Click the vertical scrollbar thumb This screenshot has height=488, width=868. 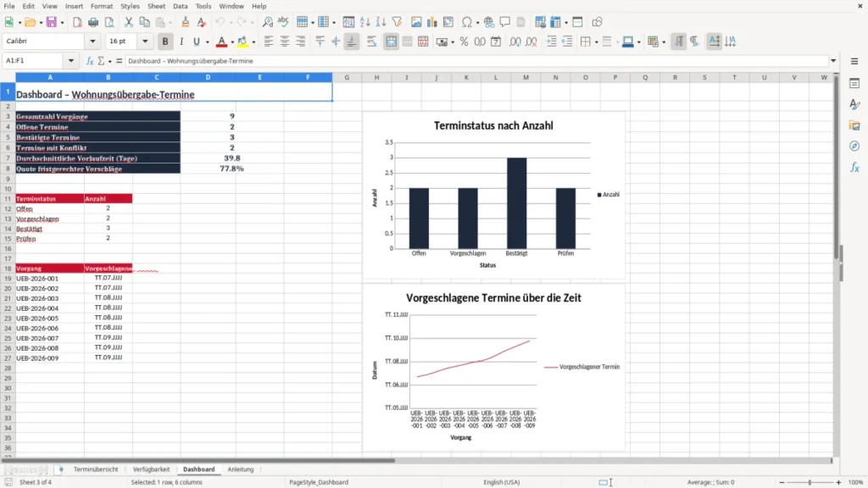[837, 166]
